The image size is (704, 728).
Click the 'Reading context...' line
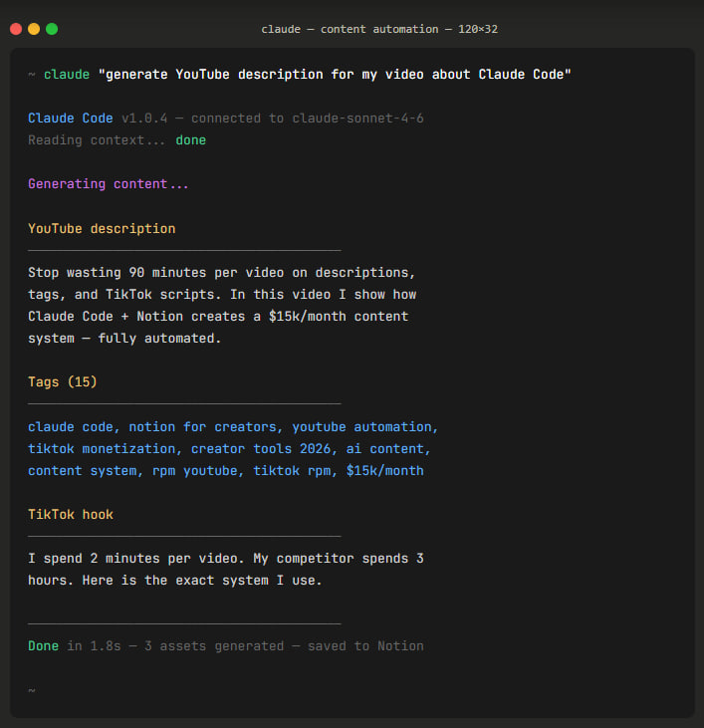(x=97, y=140)
